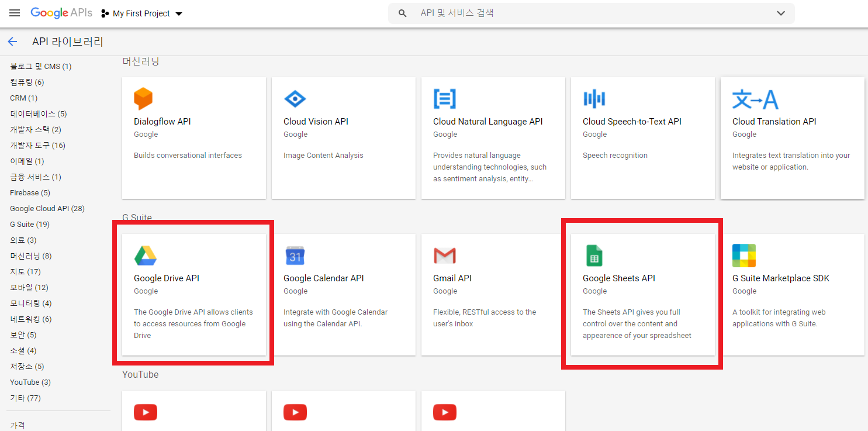This screenshot has height=431, width=868.
Task: Filter by 머신러닝 (8) category
Action: click(31, 256)
